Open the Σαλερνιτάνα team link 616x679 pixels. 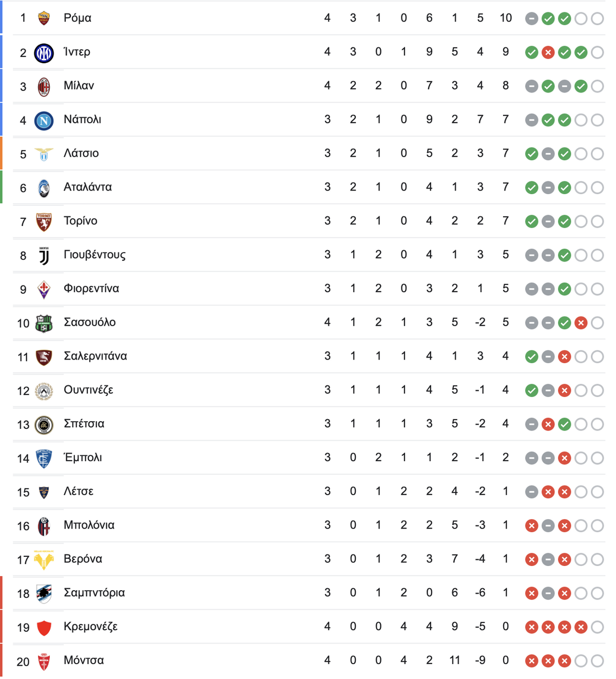[95, 356]
